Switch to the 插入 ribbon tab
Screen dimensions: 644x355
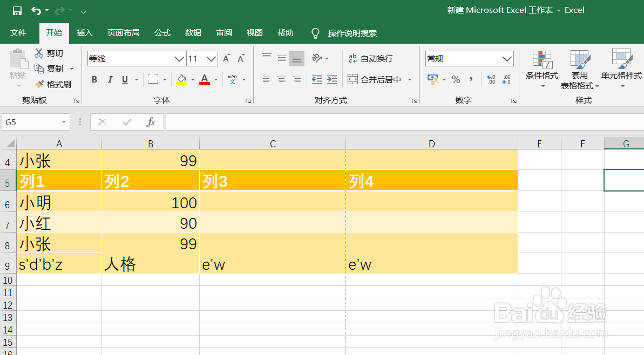84,33
